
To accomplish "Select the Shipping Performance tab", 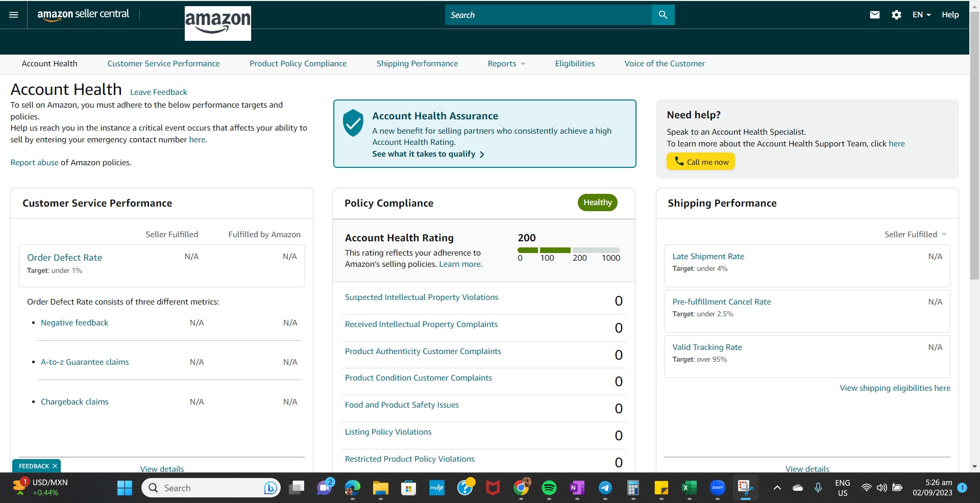I will pyautogui.click(x=417, y=64).
